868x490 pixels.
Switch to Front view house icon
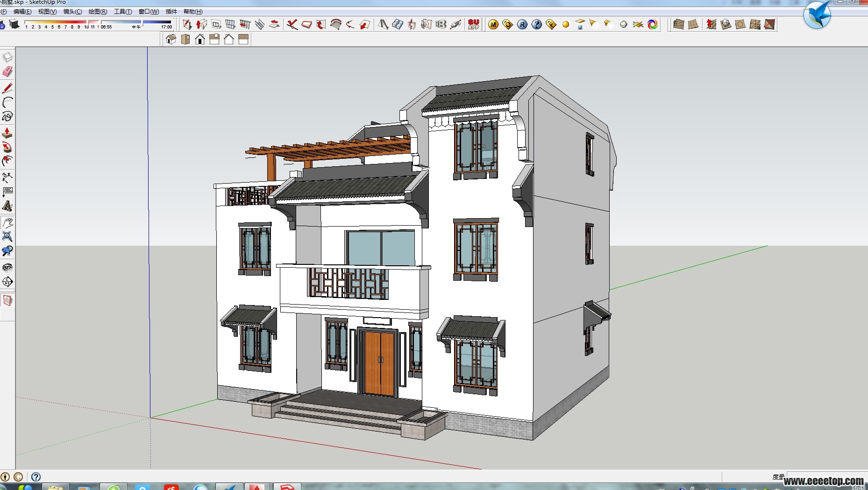click(x=200, y=39)
